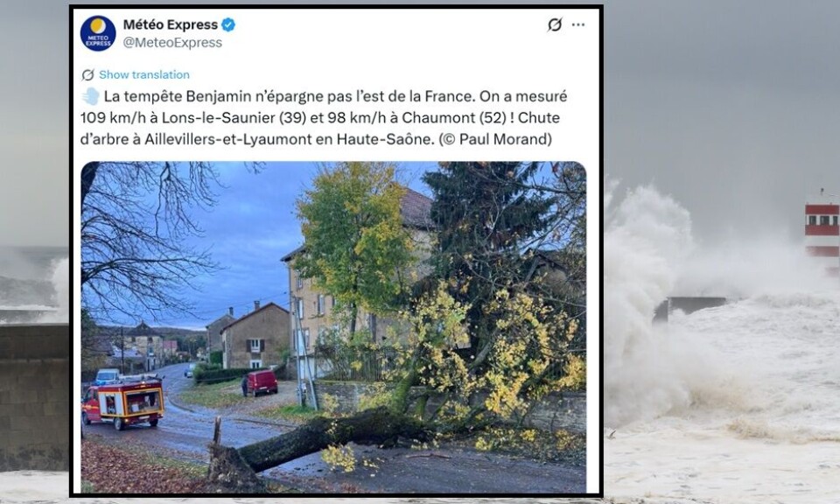
Task: Open the fallen tree photo
Action: click(333, 327)
